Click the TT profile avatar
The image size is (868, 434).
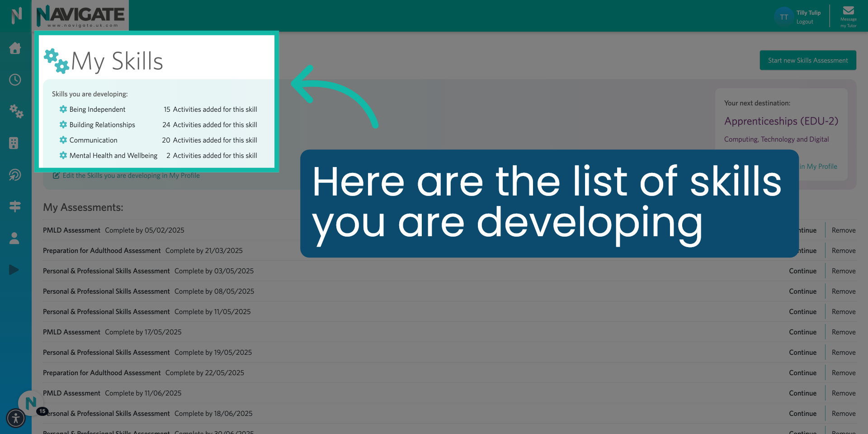pos(783,17)
